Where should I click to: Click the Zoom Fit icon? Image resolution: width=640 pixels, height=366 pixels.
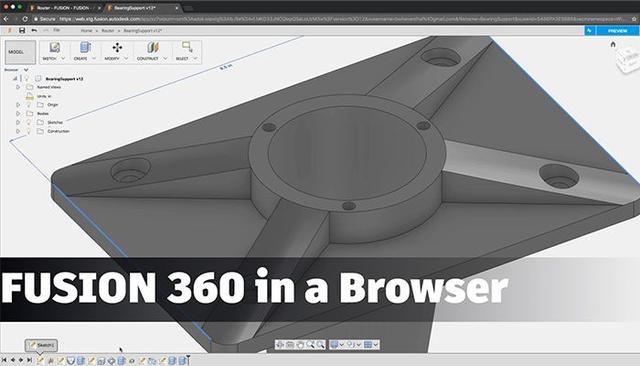click(320, 345)
